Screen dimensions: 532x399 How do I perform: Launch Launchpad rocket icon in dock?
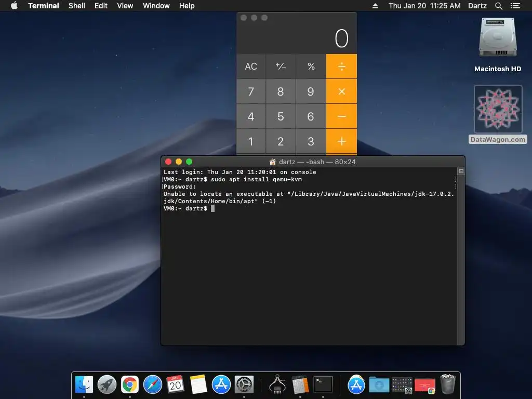click(107, 385)
